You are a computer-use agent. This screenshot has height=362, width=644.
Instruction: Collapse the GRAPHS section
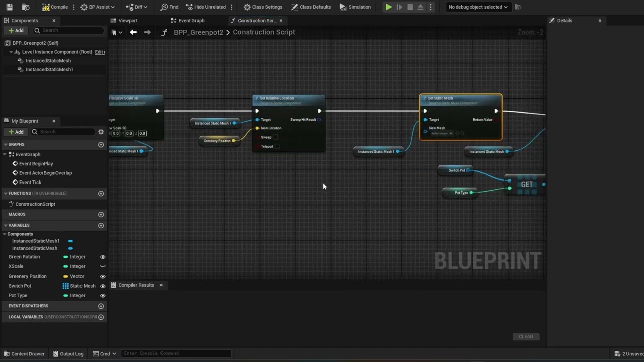[x=5, y=145]
